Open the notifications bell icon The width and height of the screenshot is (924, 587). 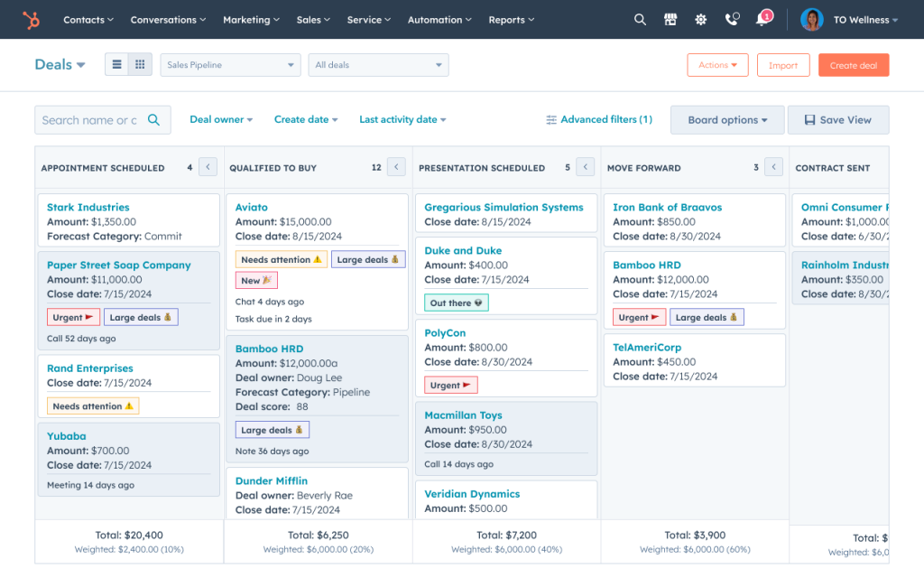pos(761,19)
